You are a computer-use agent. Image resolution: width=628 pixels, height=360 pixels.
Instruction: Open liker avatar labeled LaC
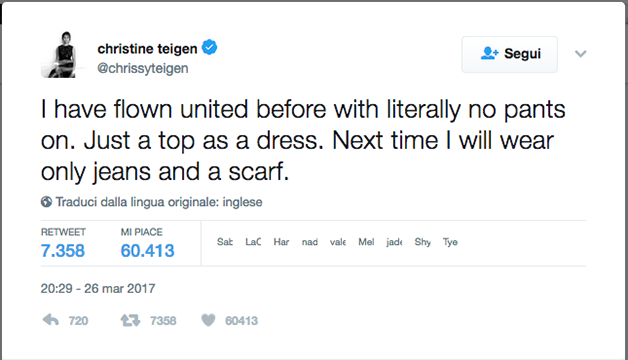(253, 242)
